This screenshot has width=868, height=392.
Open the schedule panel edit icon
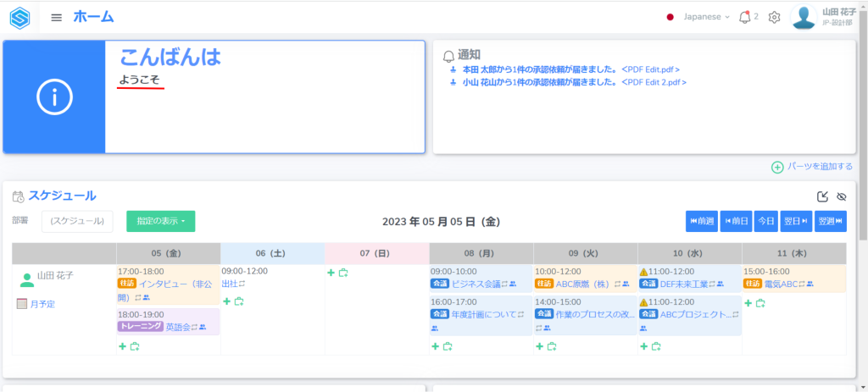822,196
